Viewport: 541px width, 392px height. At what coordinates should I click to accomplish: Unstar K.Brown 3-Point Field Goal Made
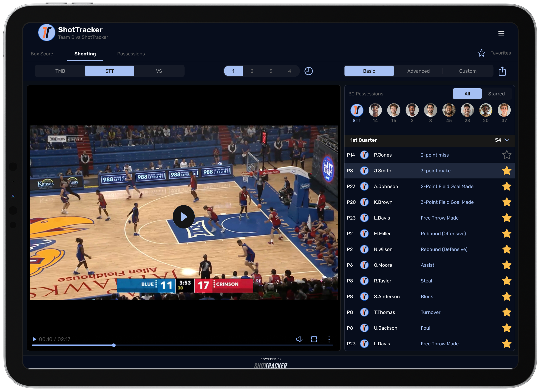(506, 202)
